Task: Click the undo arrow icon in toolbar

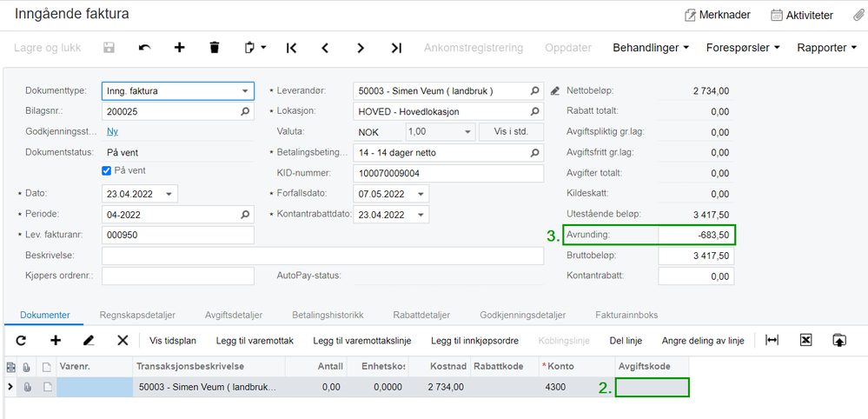Action: [x=144, y=48]
